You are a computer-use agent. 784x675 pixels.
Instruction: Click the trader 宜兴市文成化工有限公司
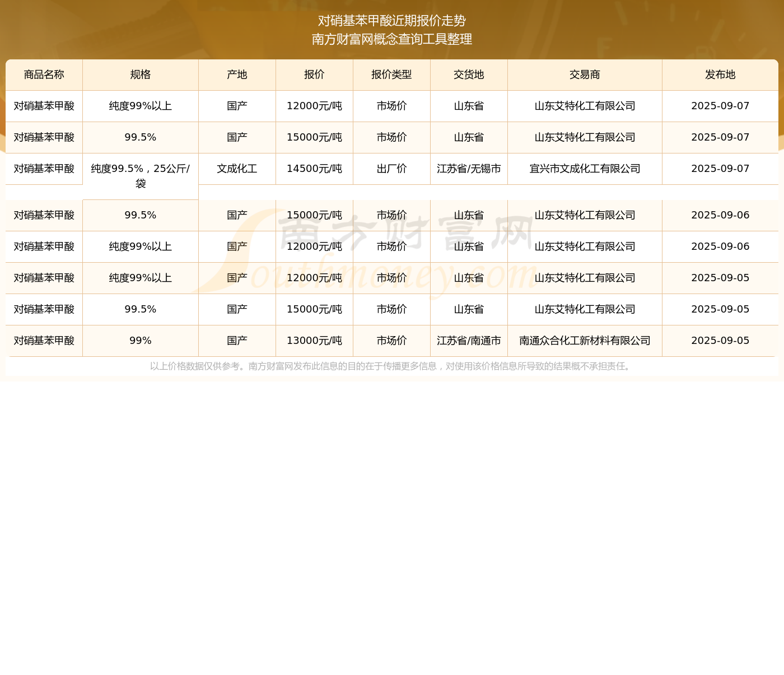pos(585,169)
